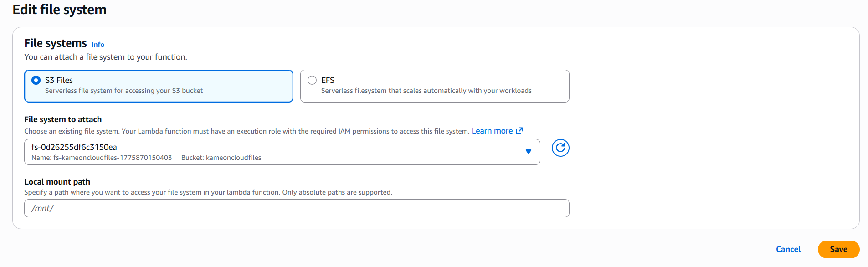Click the EFS serverless filesystem description text

[x=426, y=91]
